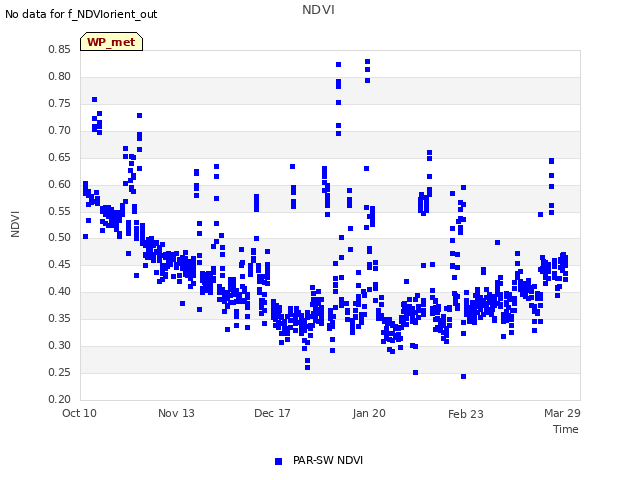Click the Dec 17 x-axis label

tap(272, 413)
